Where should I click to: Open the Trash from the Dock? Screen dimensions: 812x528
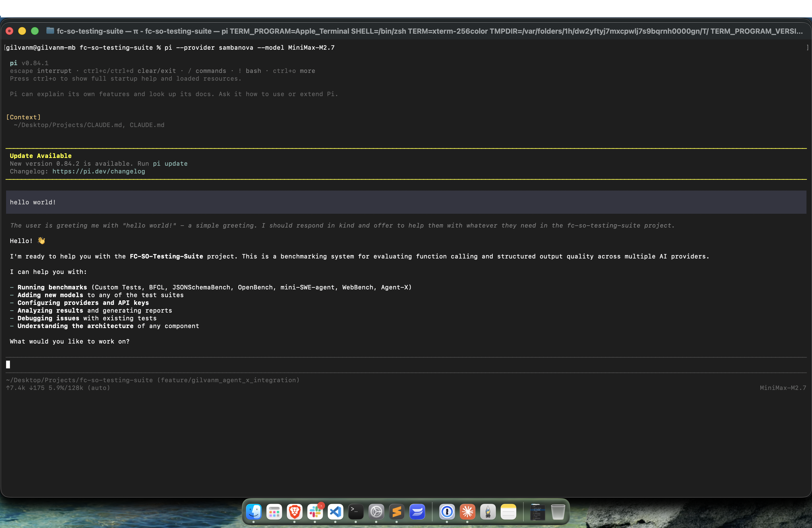point(558,512)
